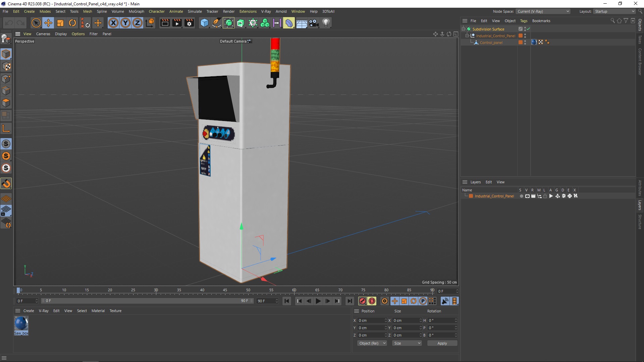Switch to Texture mode
Viewport: 644px width, 362px height.
click(x=6, y=66)
